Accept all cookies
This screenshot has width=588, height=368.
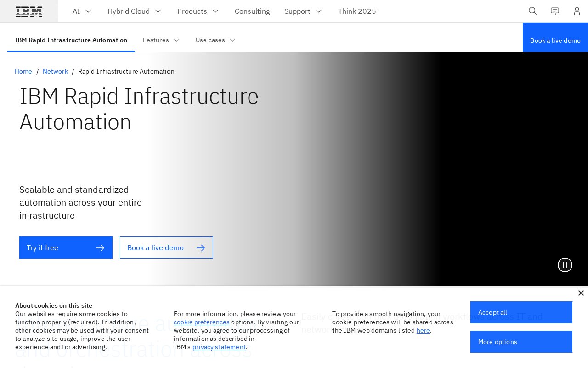(521, 312)
